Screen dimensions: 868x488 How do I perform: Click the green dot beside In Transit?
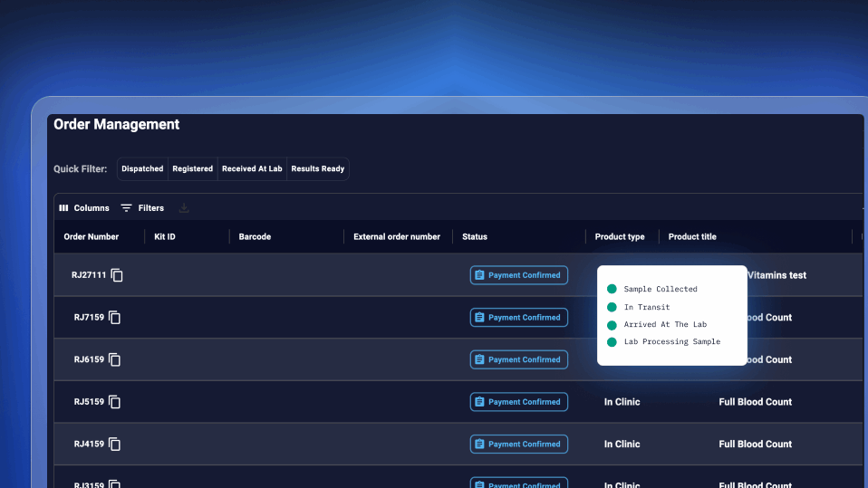pos(612,307)
